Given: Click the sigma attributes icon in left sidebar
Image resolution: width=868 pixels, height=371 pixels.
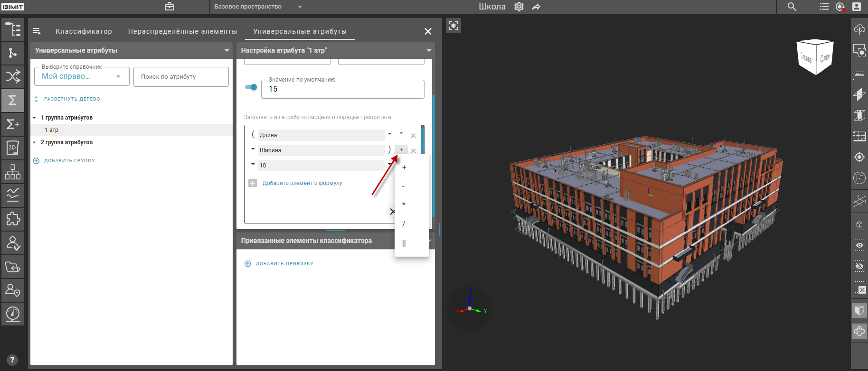Looking at the screenshot, I should tap(13, 100).
